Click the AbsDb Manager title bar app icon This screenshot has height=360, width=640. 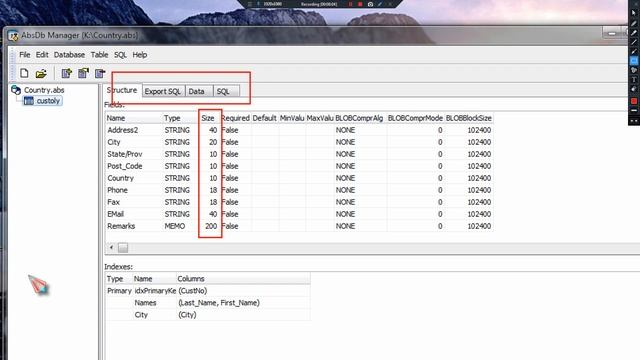click(x=13, y=36)
